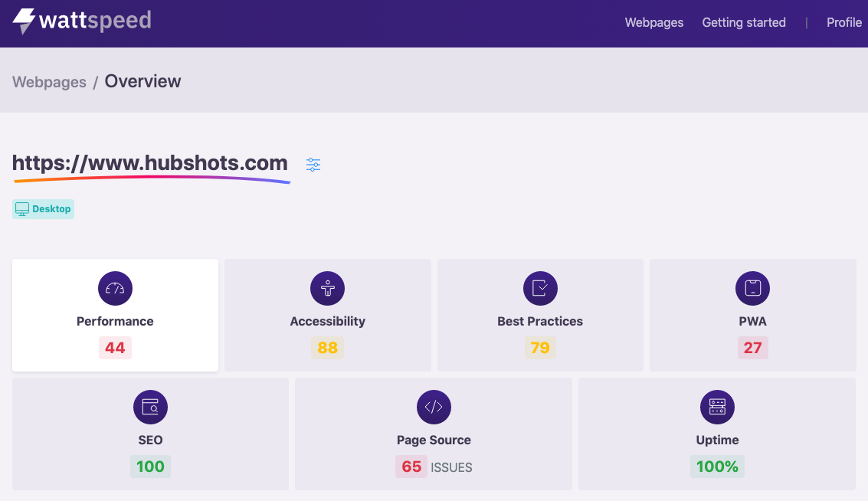Screen dimensions: 868x501
Task: Select the Uptime server icon
Action: [717, 407]
